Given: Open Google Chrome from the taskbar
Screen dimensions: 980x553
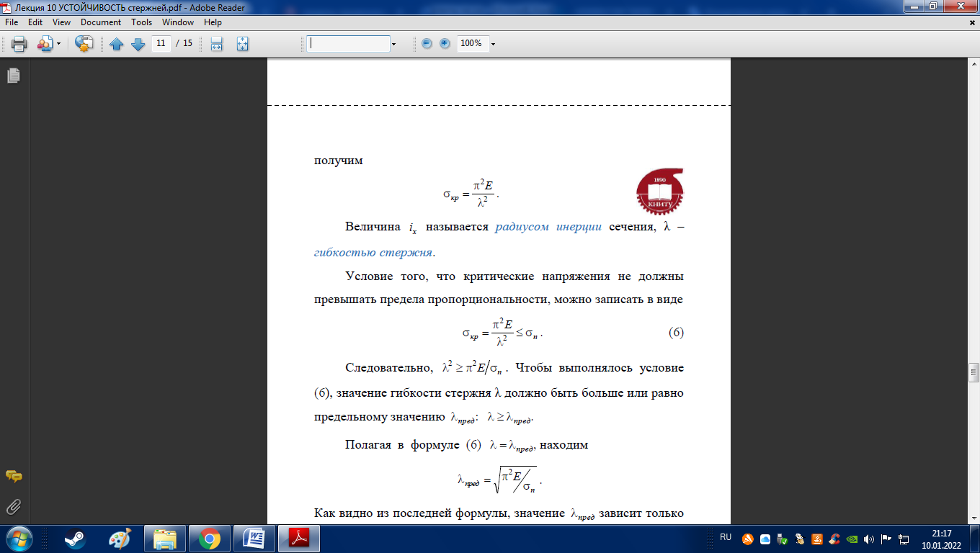Looking at the screenshot, I should 210,539.
